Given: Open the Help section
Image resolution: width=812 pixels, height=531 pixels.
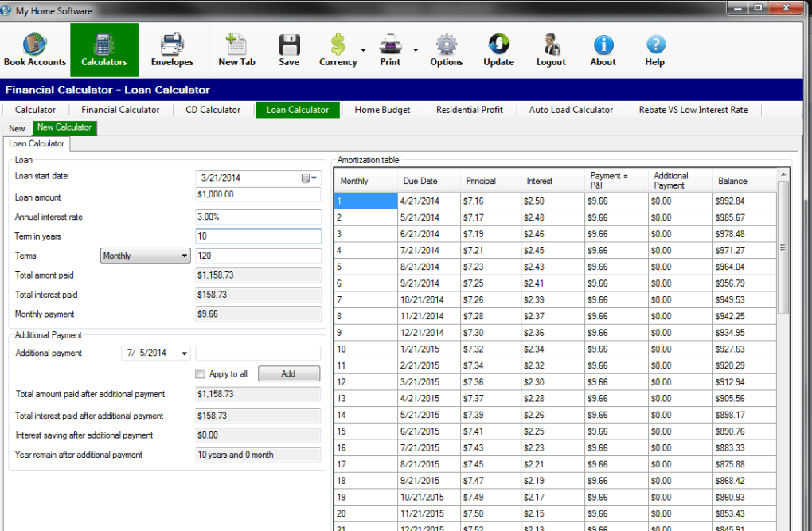Looking at the screenshot, I should tap(654, 49).
